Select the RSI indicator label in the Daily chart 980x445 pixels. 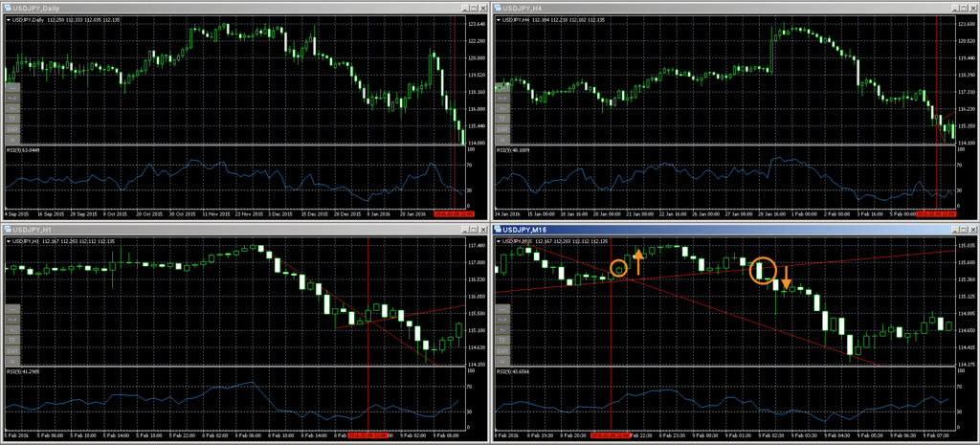click(x=21, y=150)
